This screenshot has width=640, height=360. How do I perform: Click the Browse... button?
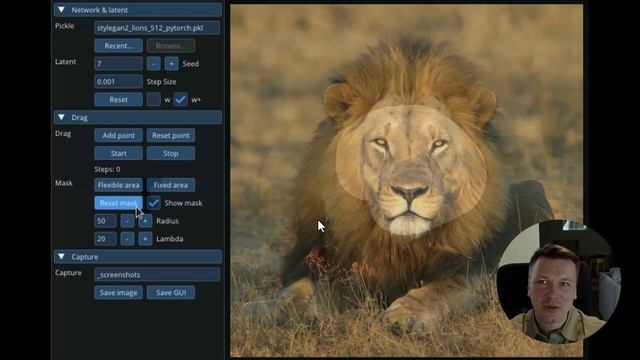(171, 46)
